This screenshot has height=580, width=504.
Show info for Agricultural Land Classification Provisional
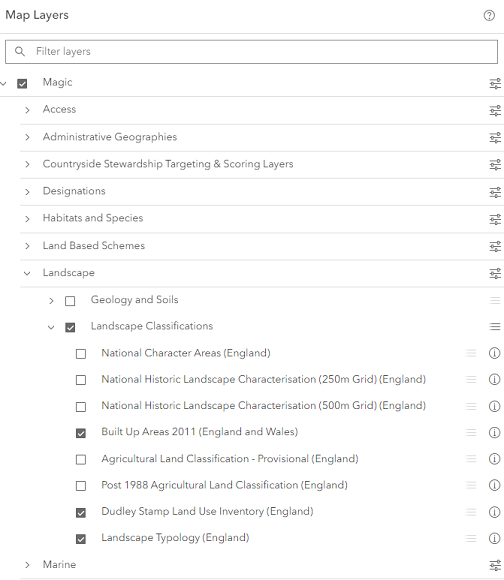[x=494, y=459]
